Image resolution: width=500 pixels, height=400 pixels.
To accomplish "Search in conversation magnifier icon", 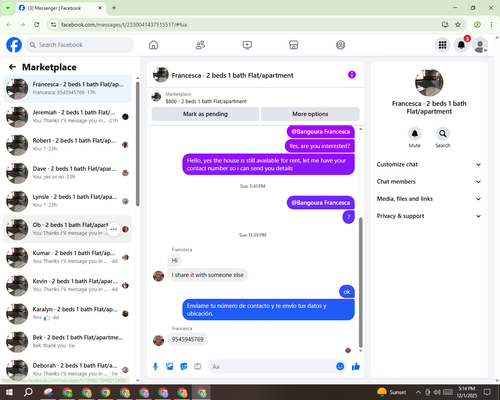I will pyautogui.click(x=443, y=134).
